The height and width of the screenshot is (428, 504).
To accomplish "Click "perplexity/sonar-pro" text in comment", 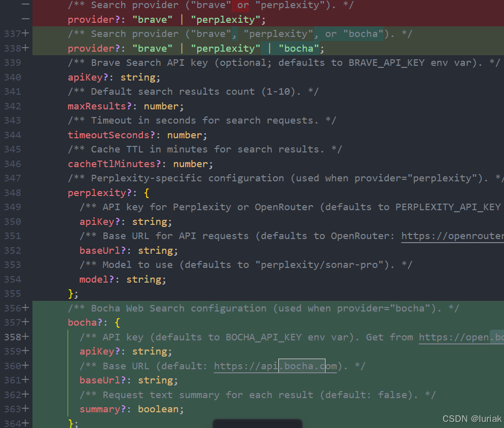I will click(319, 265).
